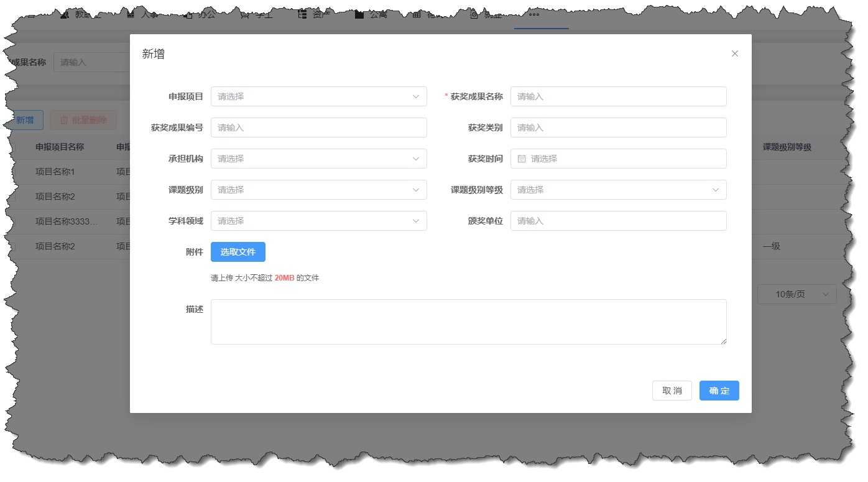Open the 资产 clipboard icon
The image size is (868, 482).
pyautogui.click(x=302, y=14)
